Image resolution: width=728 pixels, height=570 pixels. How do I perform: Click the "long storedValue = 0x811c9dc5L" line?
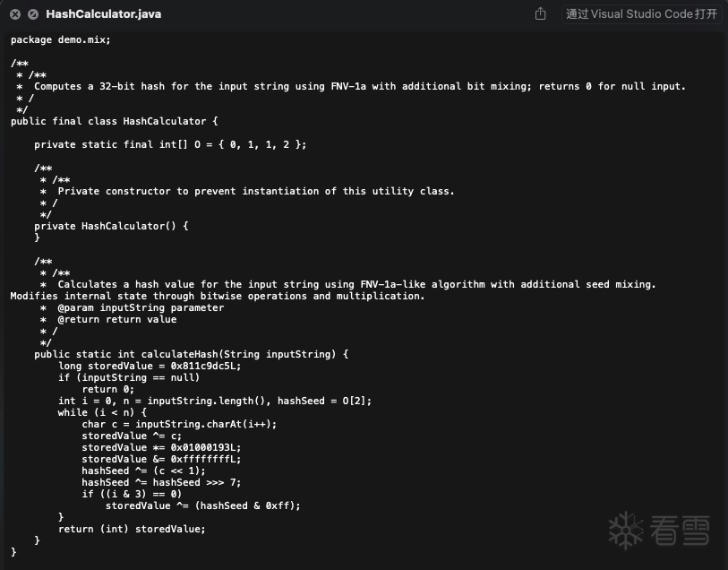150,366
